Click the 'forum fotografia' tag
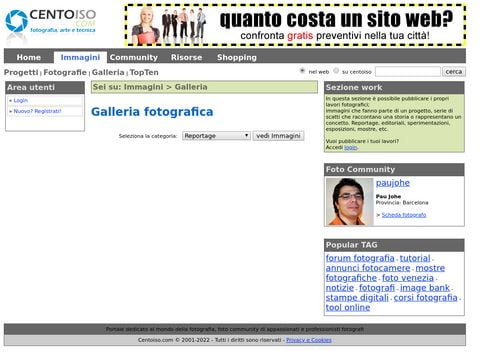 pyautogui.click(x=360, y=258)
